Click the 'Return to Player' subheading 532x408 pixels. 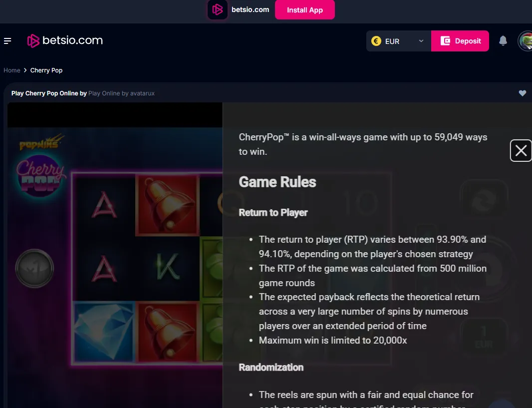[x=273, y=212]
